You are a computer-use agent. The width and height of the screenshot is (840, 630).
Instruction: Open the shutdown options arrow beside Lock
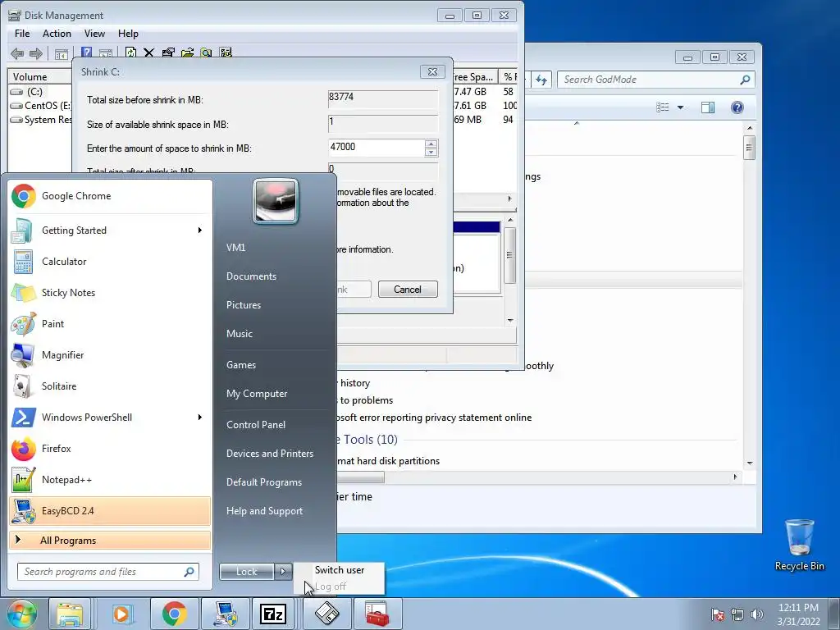pyautogui.click(x=283, y=572)
